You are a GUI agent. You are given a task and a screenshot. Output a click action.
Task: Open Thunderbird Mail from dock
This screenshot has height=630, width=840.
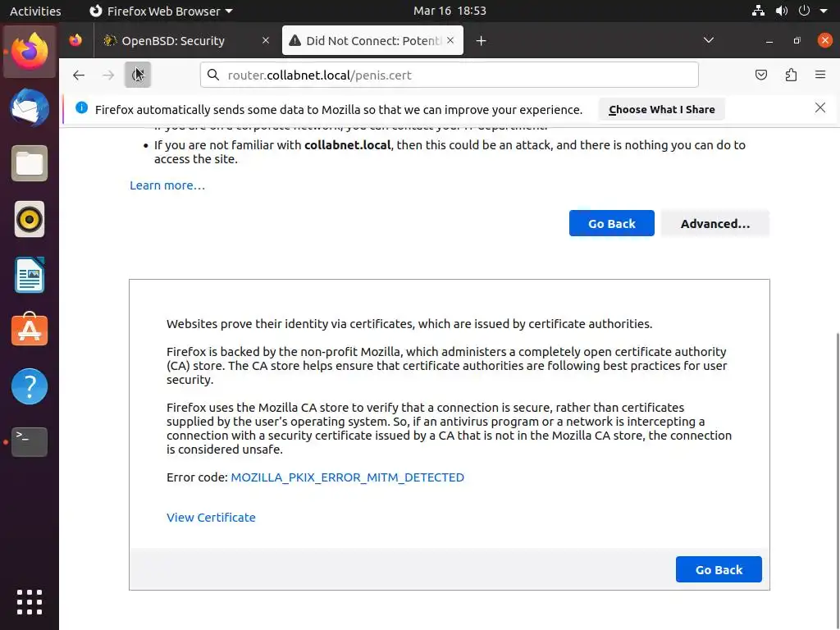click(30, 108)
